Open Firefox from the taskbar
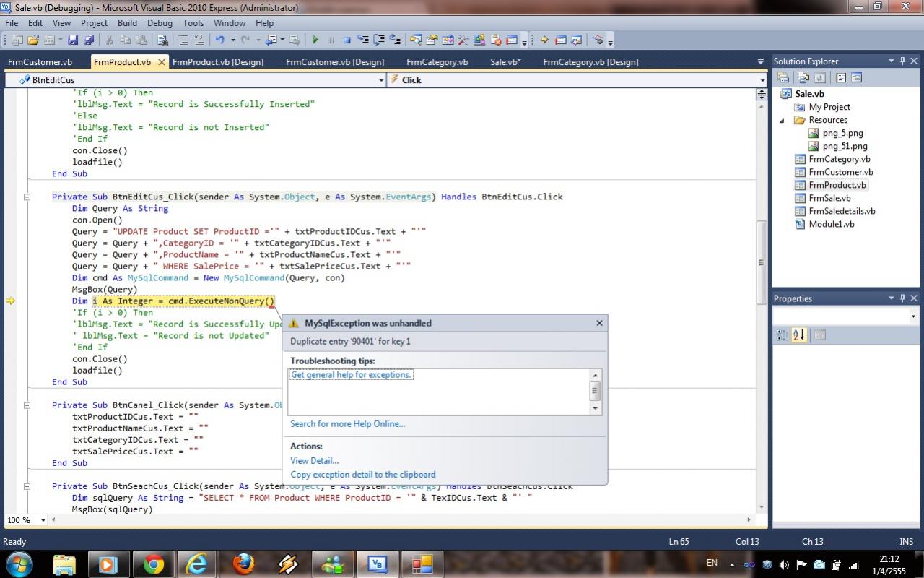The image size is (924, 578). (243, 564)
